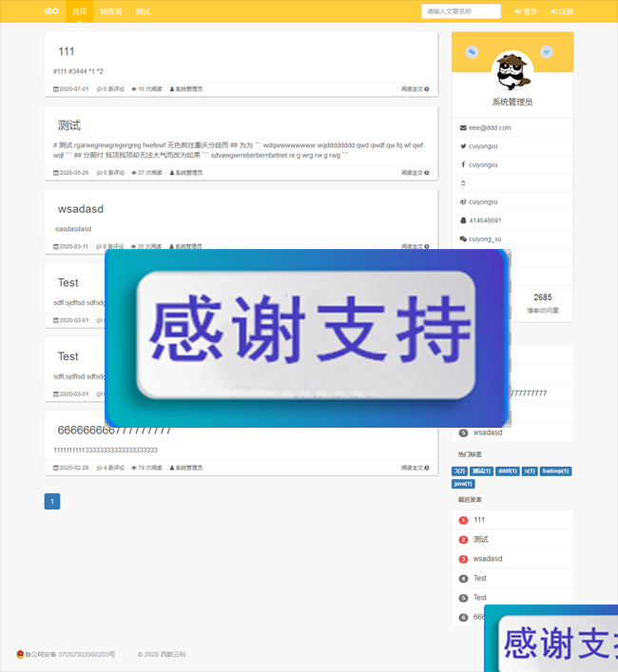Click 阅读全文 on the 6666666677 post

click(x=415, y=468)
